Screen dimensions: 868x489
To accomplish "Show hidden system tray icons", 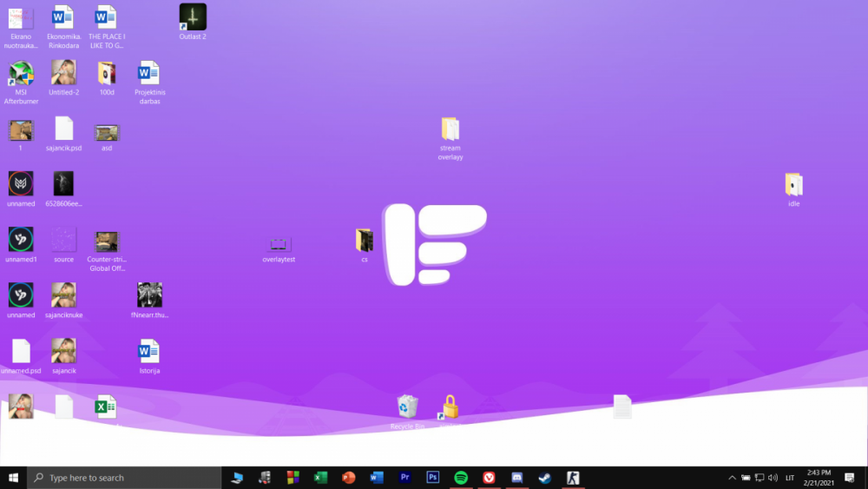I will tap(732, 478).
